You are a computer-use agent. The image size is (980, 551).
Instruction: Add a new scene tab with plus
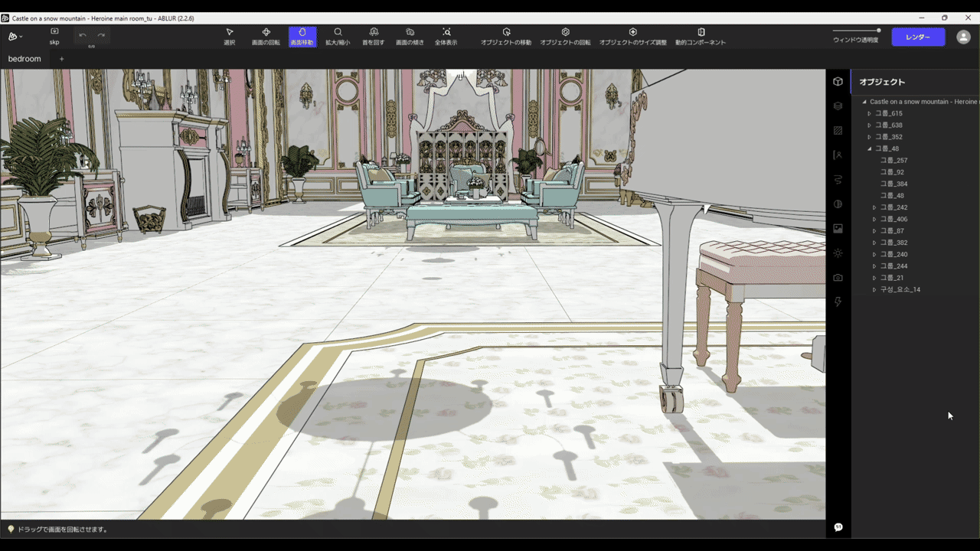coord(62,59)
